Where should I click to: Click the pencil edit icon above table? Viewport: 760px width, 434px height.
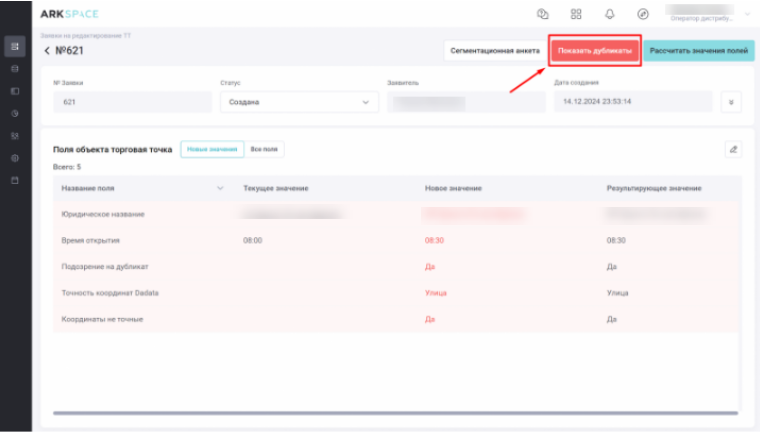coord(733,149)
